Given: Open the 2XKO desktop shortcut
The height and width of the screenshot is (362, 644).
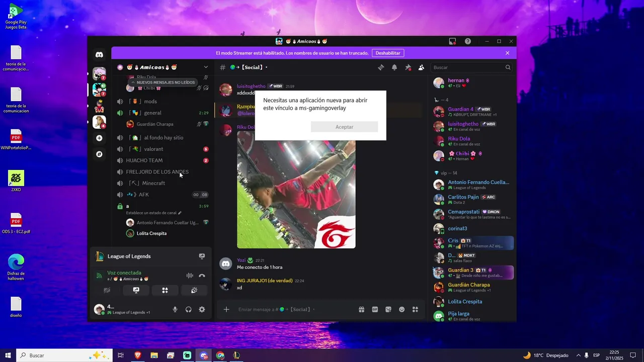Looking at the screenshot, I should tap(16, 181).
